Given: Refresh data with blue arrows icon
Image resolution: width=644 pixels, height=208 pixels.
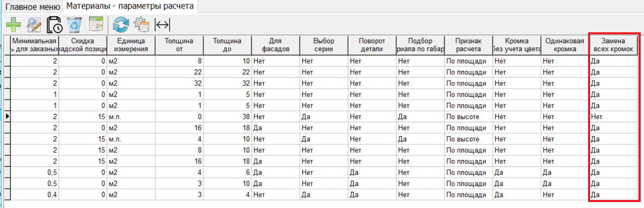Looking at the screenshot, I should point(120,25).
